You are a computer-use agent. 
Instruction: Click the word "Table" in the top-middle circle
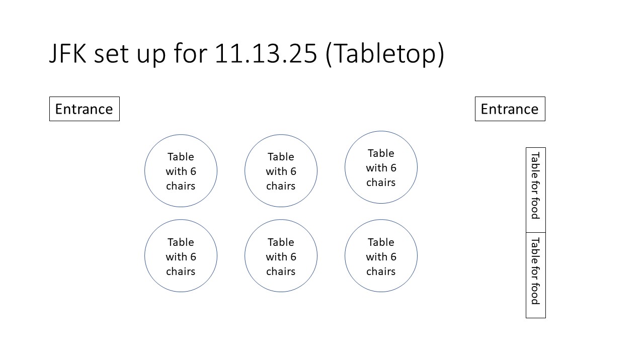tap(281, 157)
